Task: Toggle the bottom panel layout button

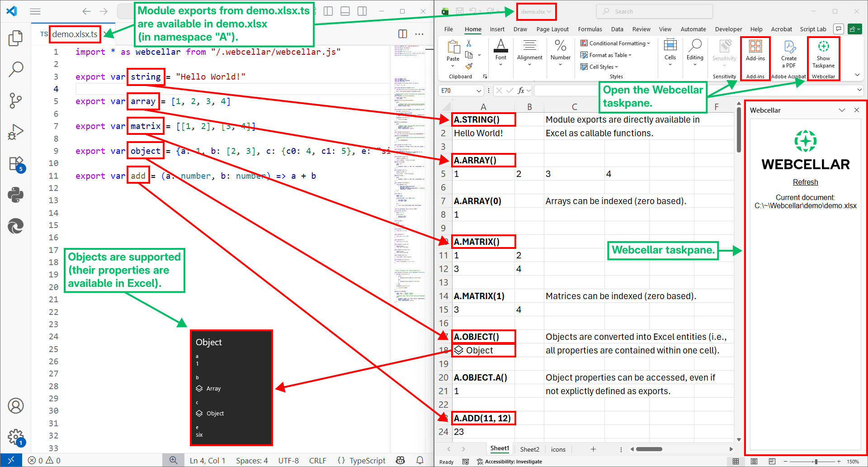Action: coord(345,11)
